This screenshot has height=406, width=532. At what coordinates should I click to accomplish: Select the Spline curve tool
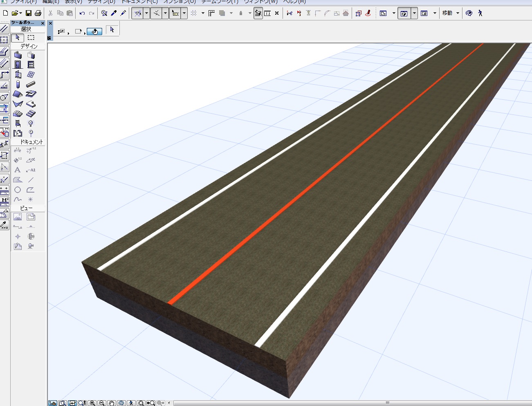18,200
